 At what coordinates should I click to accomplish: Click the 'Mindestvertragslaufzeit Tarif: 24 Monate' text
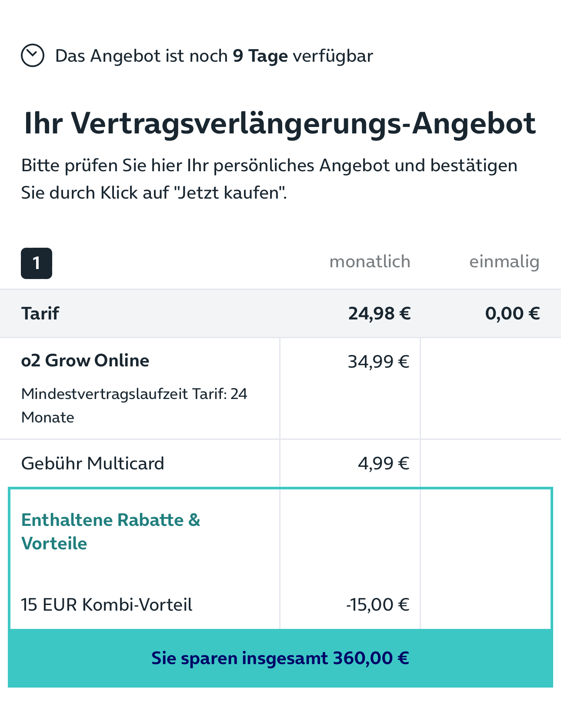click(x=134, y=406)
